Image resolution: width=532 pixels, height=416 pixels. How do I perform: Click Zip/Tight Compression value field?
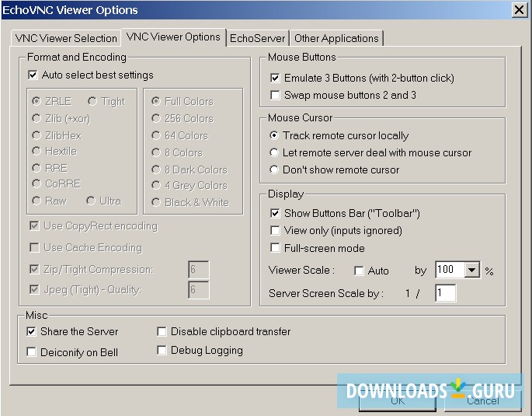199,270
